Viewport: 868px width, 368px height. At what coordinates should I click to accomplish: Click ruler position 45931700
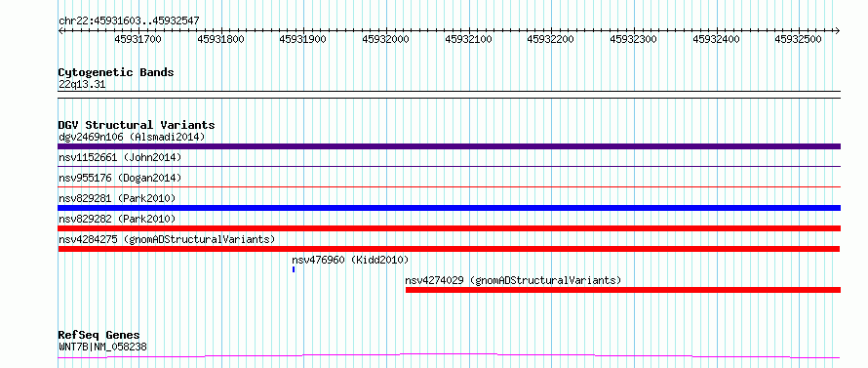tap(138, 39)
